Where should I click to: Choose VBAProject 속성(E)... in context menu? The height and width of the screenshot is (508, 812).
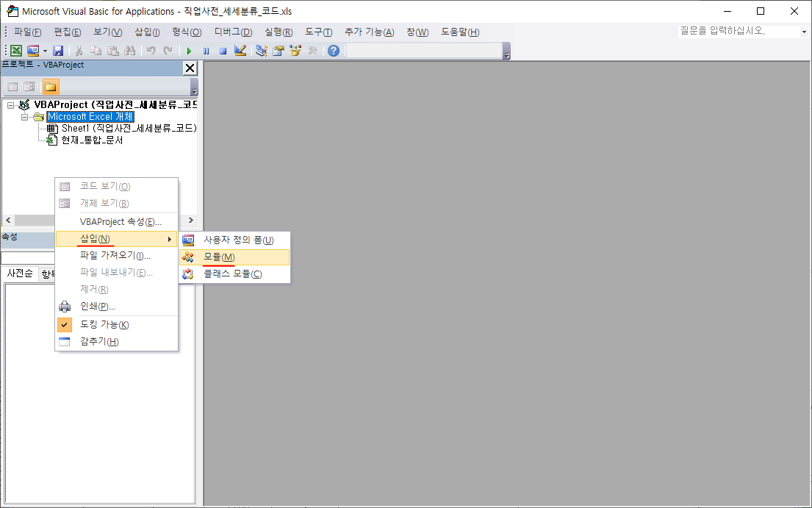pyautogui.click(x=117, y=221)
